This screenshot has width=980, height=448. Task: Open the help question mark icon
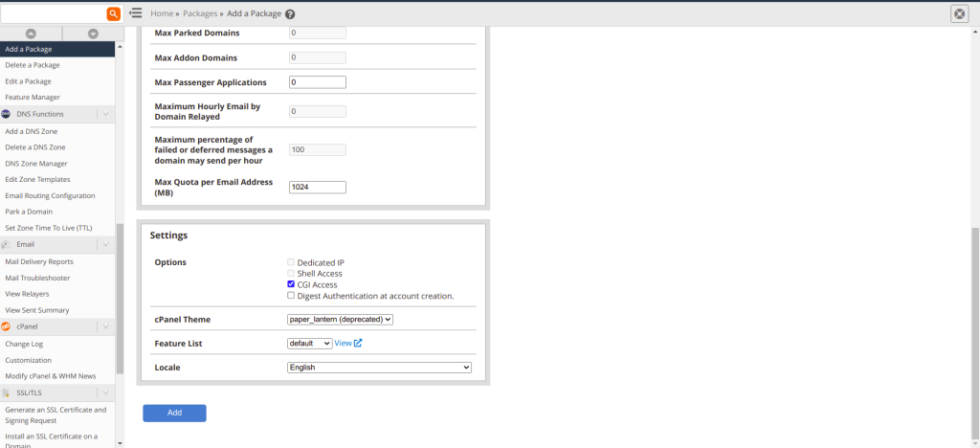pyautogui.click(x=290, y=14)
